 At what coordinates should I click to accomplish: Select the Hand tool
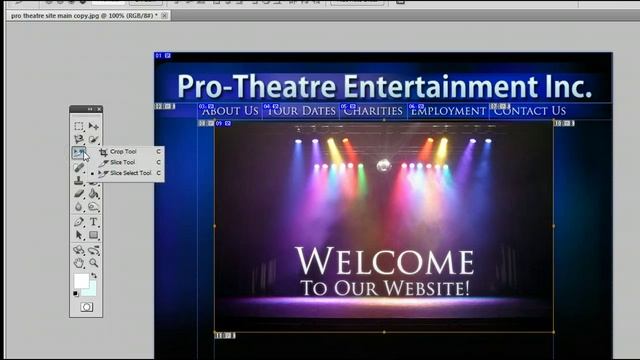pos(79,263)
